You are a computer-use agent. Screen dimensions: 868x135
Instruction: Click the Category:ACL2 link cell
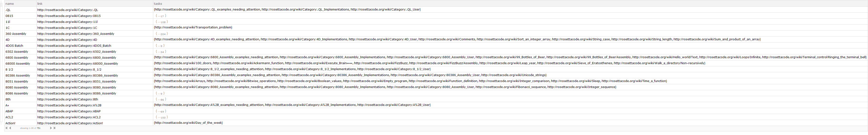(x=95, y=117)
